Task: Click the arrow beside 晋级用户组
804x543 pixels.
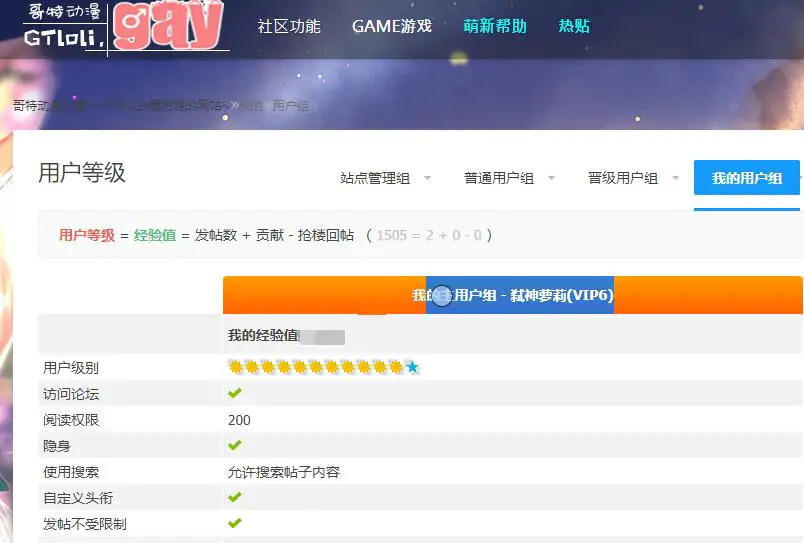Action: click(x=675, y=178)
